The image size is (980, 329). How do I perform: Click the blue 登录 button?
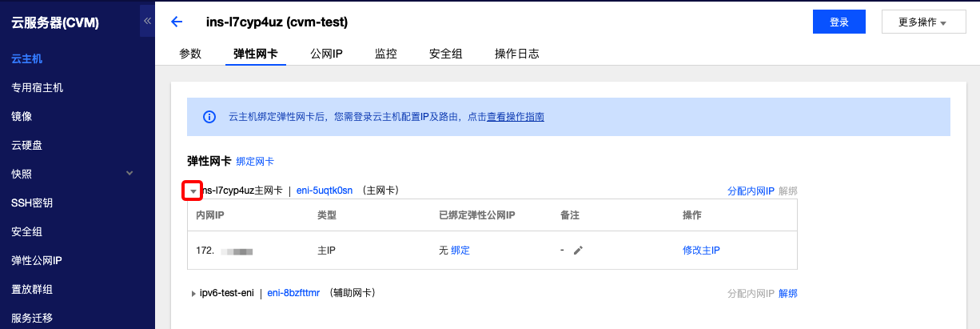839,22
